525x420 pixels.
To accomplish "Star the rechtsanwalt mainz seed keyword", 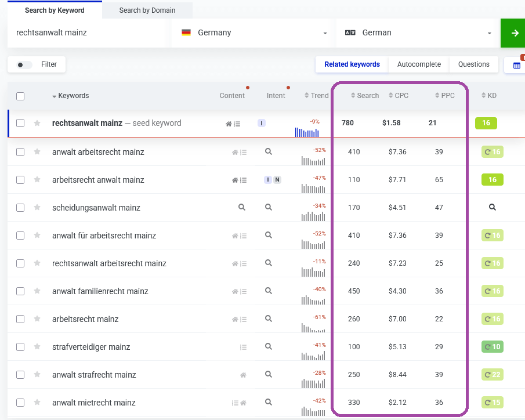I will (x=37, y=123).
